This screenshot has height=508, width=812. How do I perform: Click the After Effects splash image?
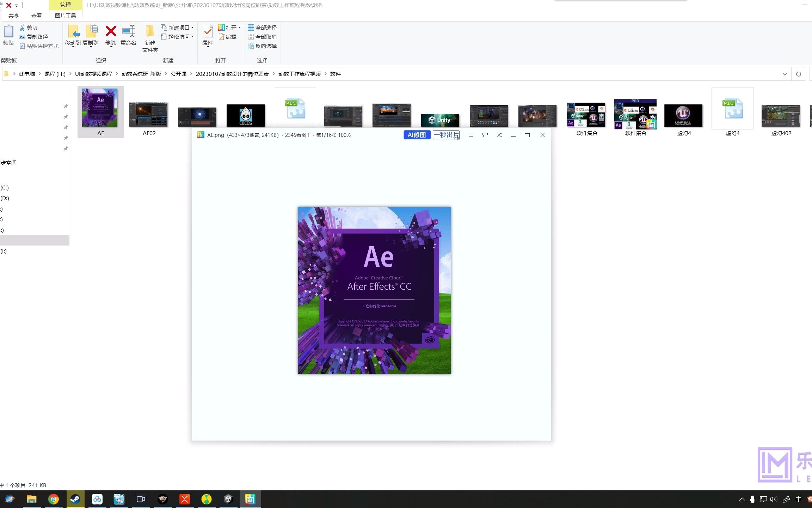[374, 290]
